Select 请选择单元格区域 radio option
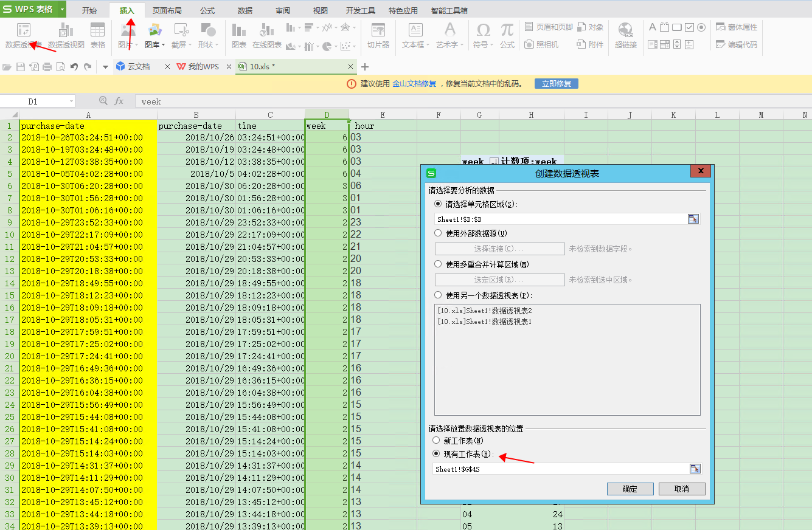The height and width of the screenshot is (530, 812). pos(438,204)
